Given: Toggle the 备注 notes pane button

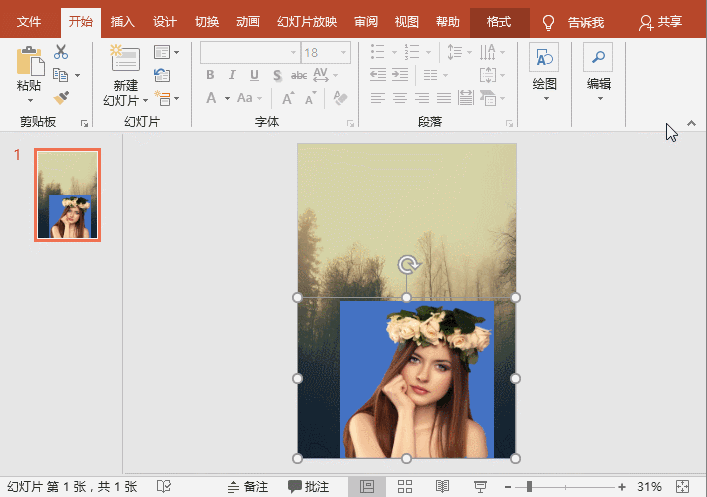Looking at the screenshot, I should [248, 487].
